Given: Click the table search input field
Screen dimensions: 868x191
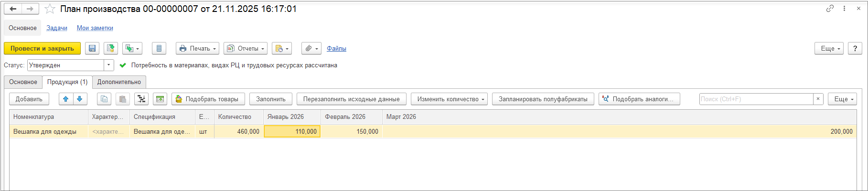Looking at the screenshot, I should [x=756, y=99].
